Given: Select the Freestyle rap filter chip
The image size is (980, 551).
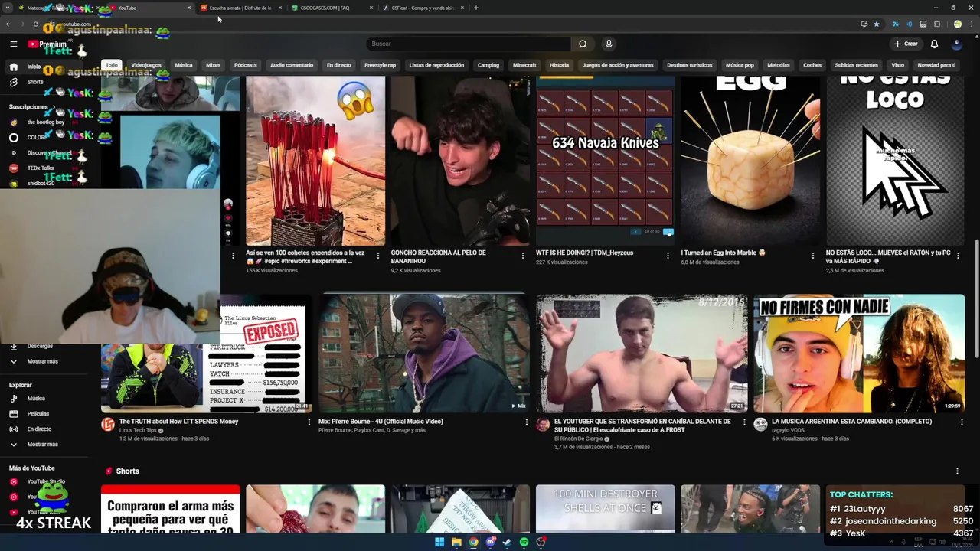Looking at the screenshot, I should [380, 65].
